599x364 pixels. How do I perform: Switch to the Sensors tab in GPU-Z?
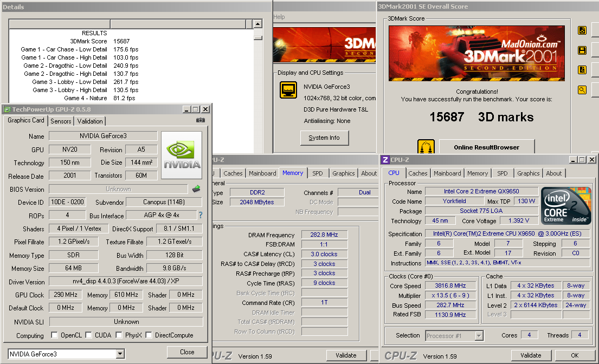coord(61,121)
